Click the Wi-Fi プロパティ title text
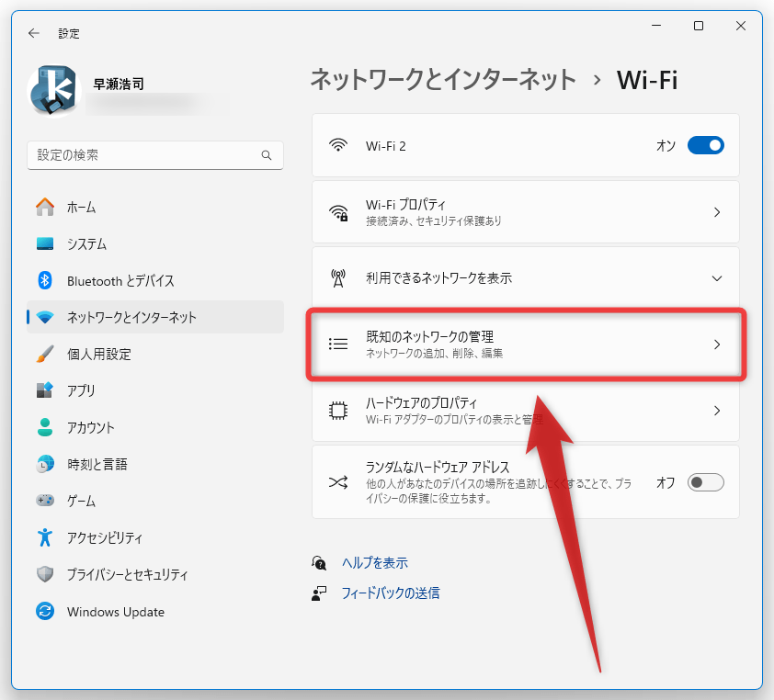The image size is (774, 700). click(x=405, y=204)
